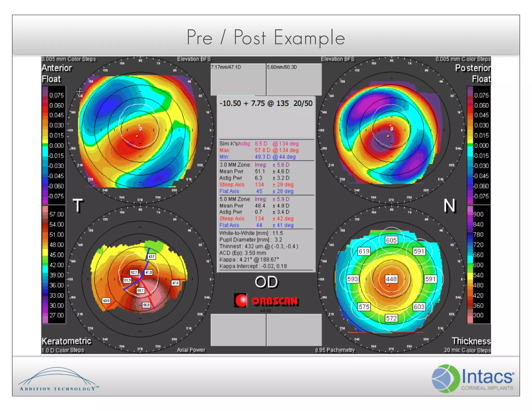Click the crosshair cursor on anterior map
Screen dimensions: 532x411
[79, 91]
